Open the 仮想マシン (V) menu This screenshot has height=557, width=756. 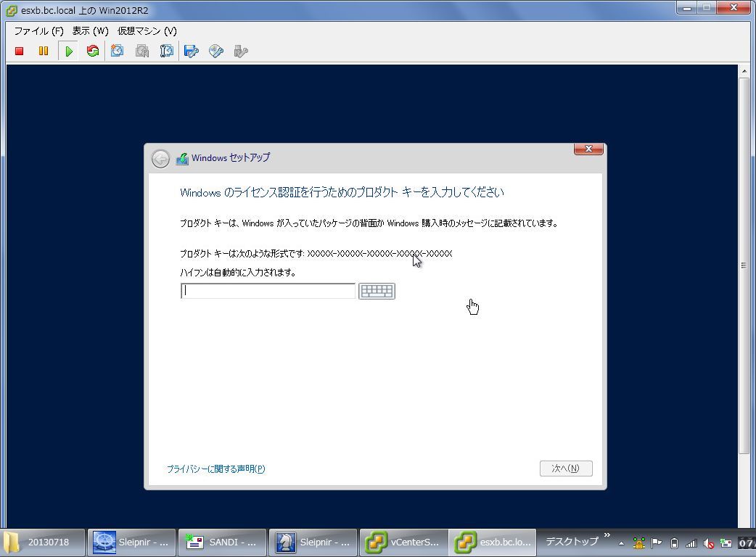147,31
